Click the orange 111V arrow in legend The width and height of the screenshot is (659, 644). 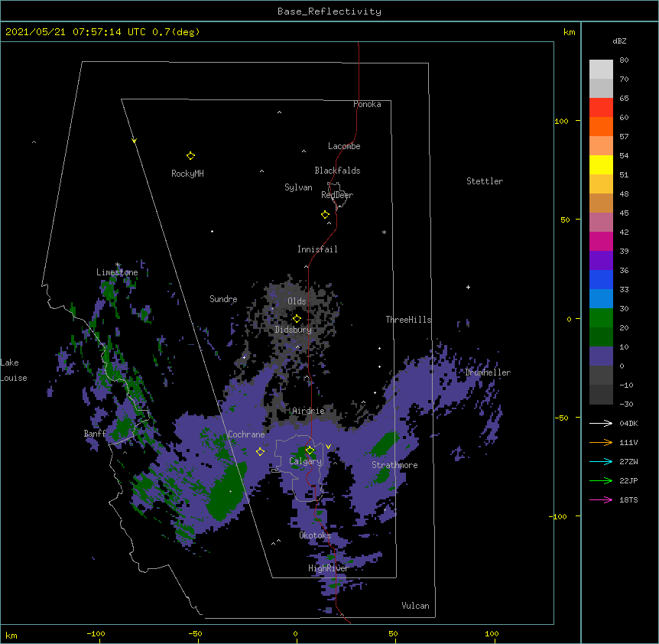(x=601, y=442)
